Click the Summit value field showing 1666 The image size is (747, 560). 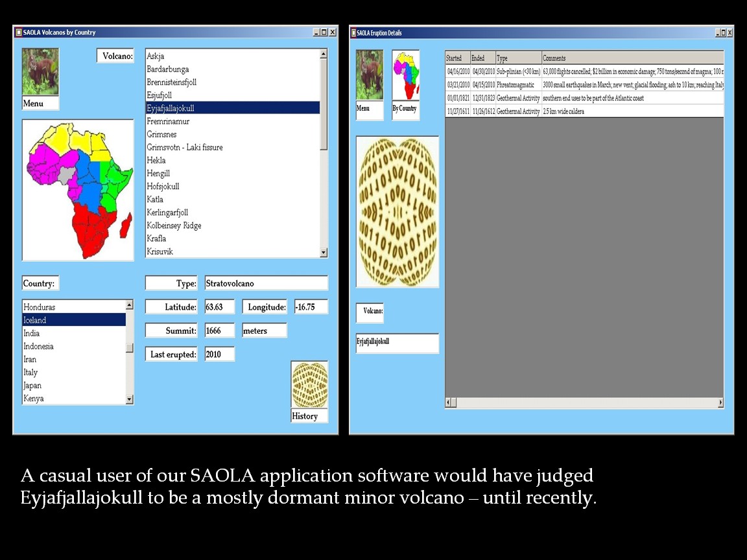click(219, 331)
